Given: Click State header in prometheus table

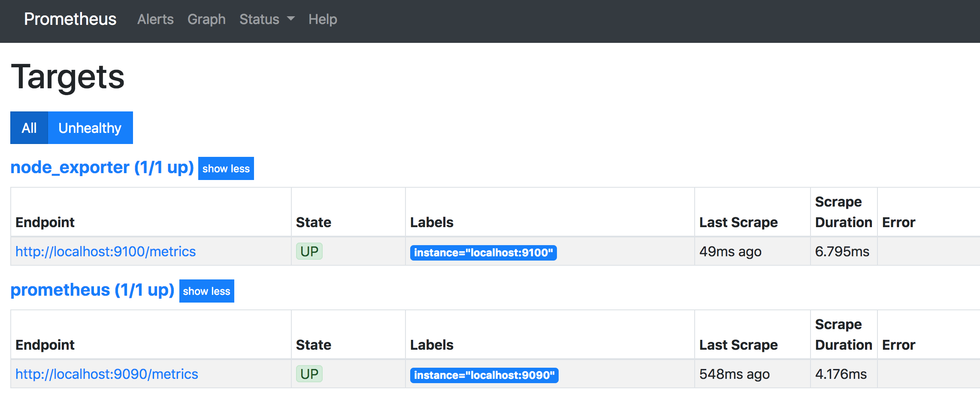Looking at the screenshot, I should click(x=314, y=345).
